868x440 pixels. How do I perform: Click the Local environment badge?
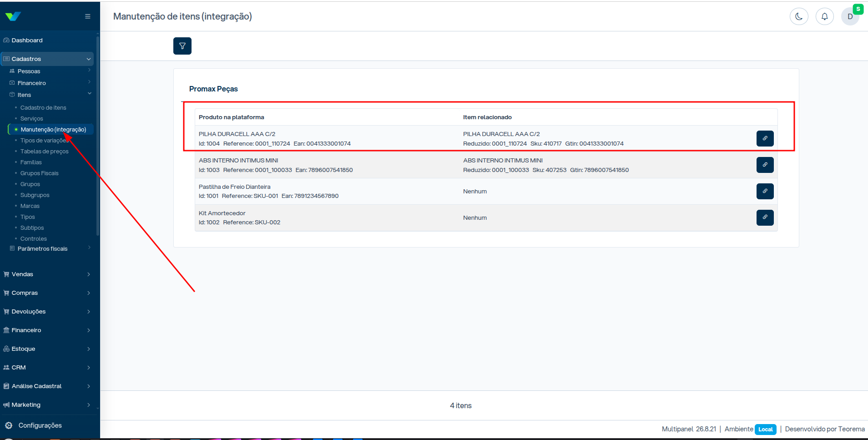766,430
